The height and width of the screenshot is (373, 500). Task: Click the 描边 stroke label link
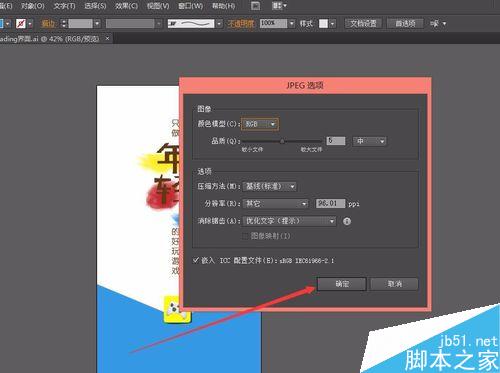(x=48, y=24)
